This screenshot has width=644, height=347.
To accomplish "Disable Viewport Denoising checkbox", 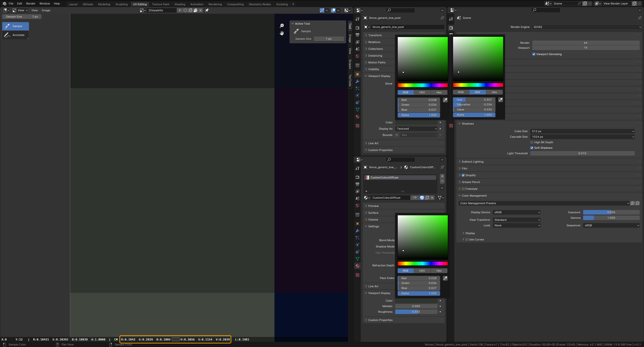I will pyautogui.click(x=534, y=54).
